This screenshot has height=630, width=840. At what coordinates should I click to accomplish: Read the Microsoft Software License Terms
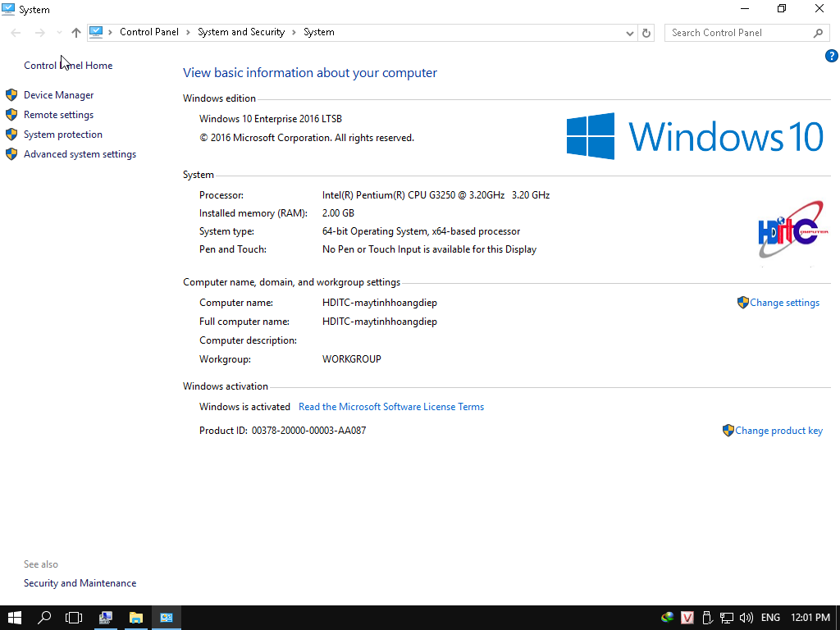391,407
